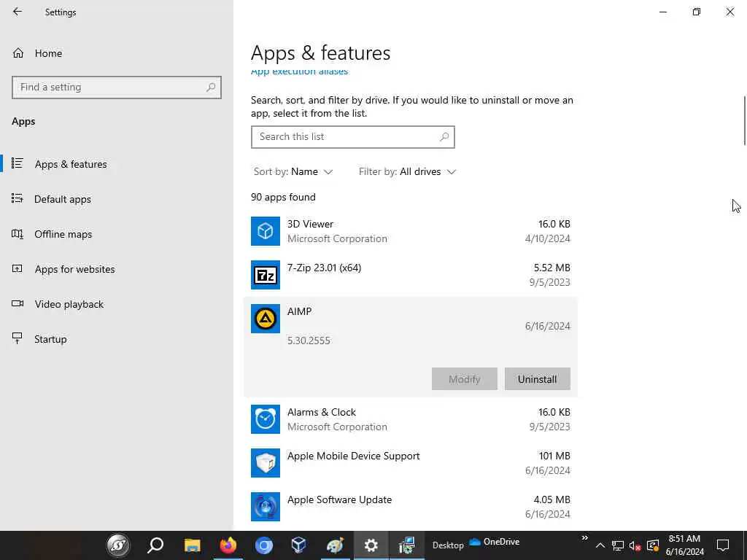Select the 7-Zip app icon

pyautogui.click(x=266, y=275)
